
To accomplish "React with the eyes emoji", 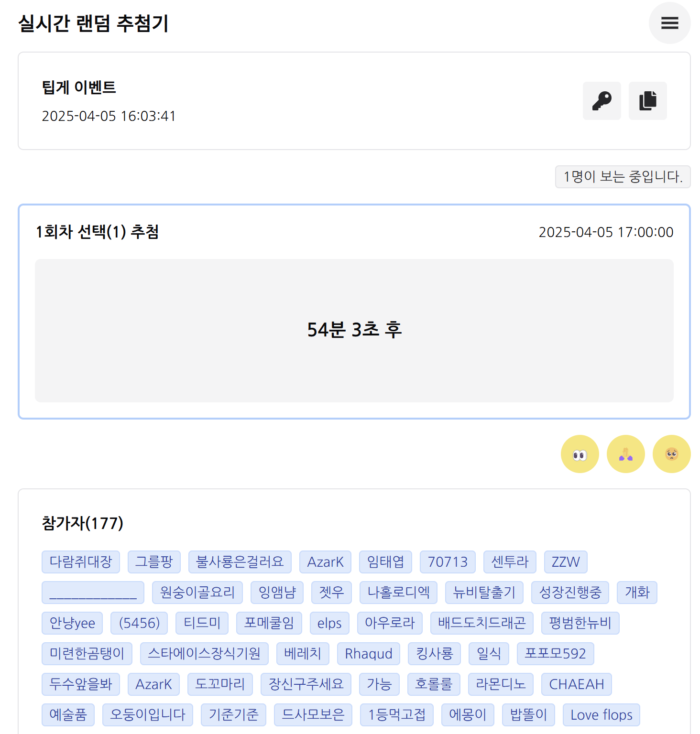I will coord(580,454).
